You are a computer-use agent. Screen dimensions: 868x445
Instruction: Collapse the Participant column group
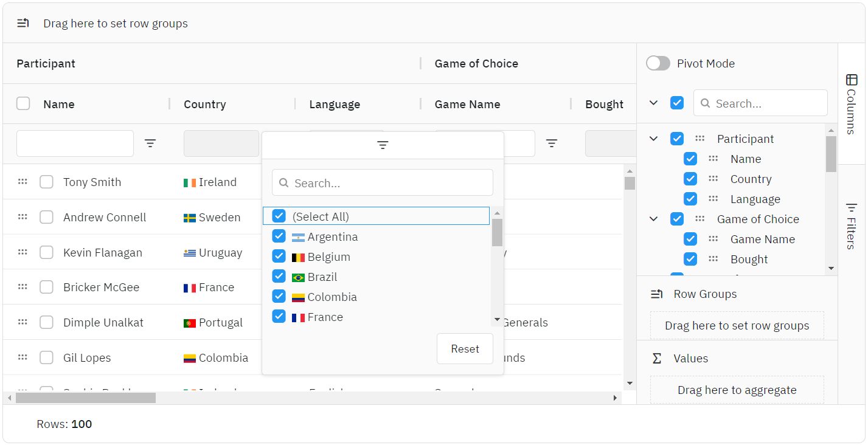point(654,139)
